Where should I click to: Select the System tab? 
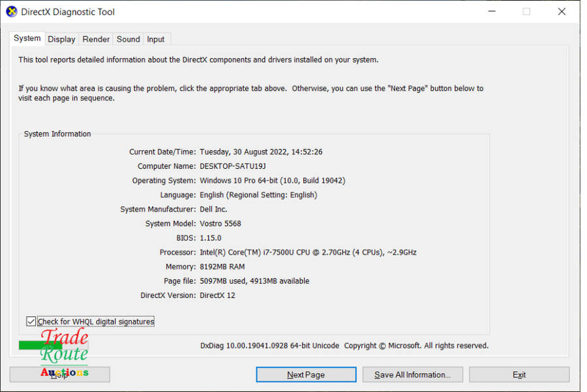pos(27,38)
